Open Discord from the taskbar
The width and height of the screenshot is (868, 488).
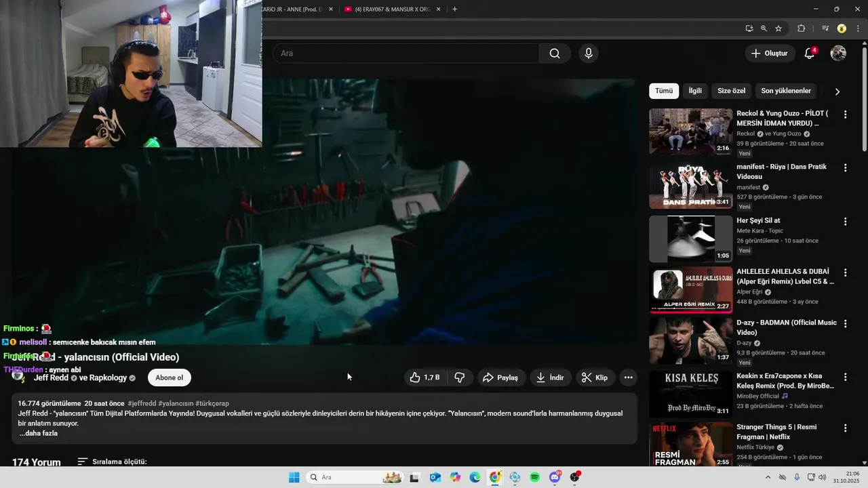point(555,477)
